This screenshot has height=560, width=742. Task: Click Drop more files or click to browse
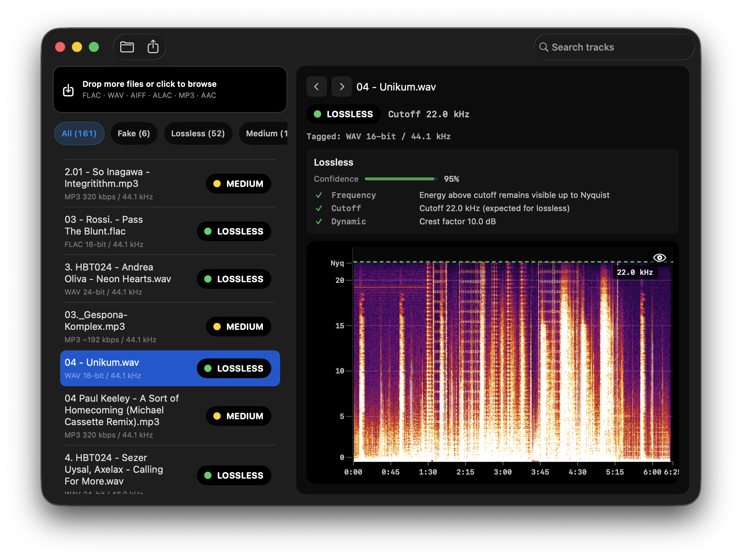pos(170,89)
